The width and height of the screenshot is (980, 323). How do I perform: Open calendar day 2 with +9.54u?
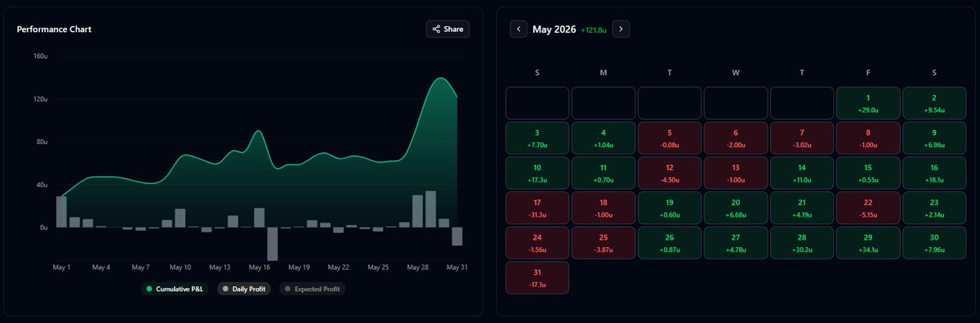934,103
